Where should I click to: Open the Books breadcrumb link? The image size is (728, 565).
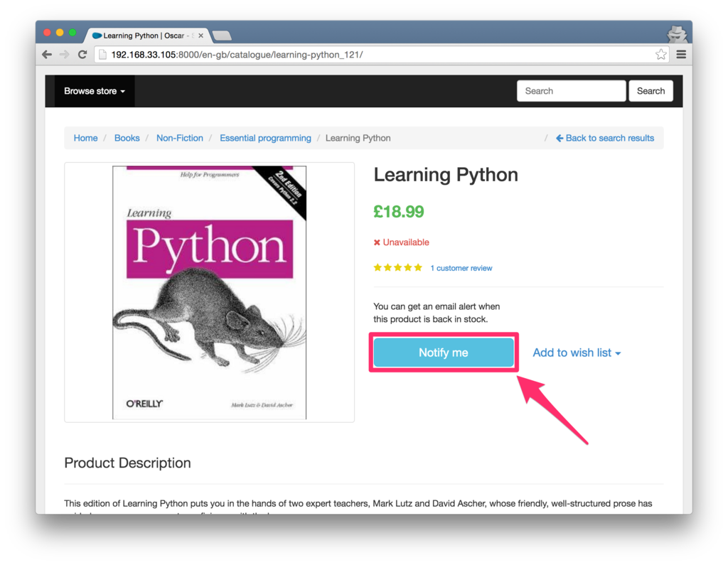coord(127,138)
